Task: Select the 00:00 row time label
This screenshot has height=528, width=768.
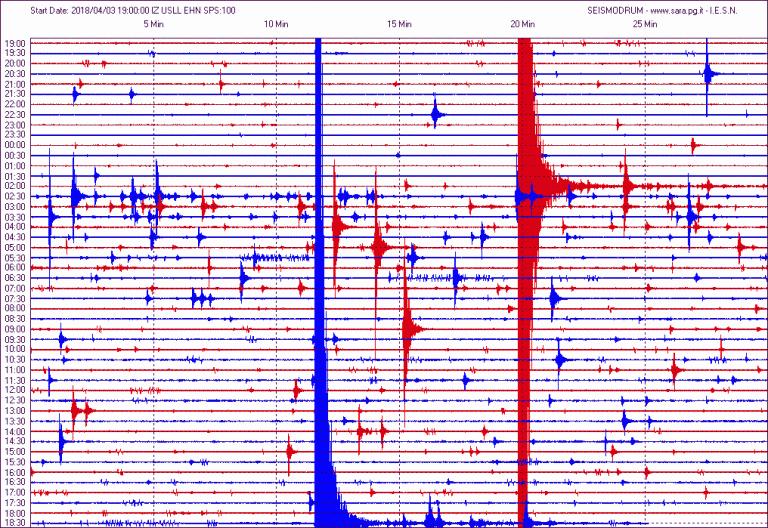Action: pyautogui.click(x=15, y=145)
